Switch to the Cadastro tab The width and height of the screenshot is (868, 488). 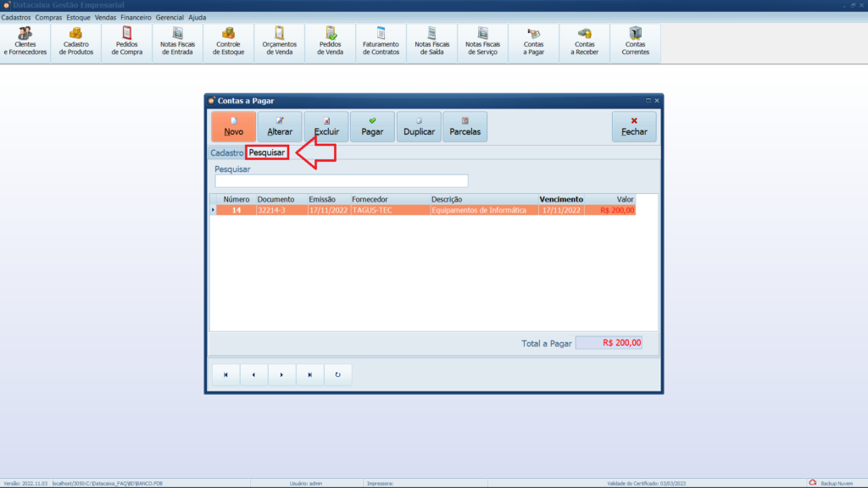[226, 152]
